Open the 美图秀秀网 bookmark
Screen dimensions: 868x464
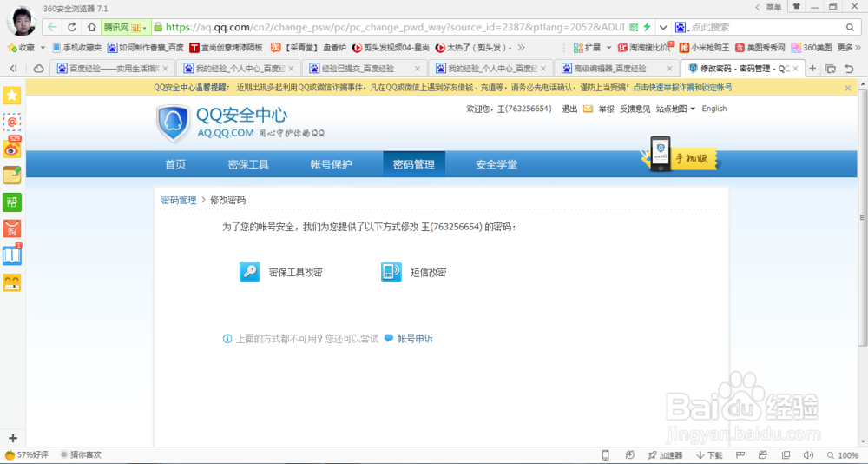(760, 48)
